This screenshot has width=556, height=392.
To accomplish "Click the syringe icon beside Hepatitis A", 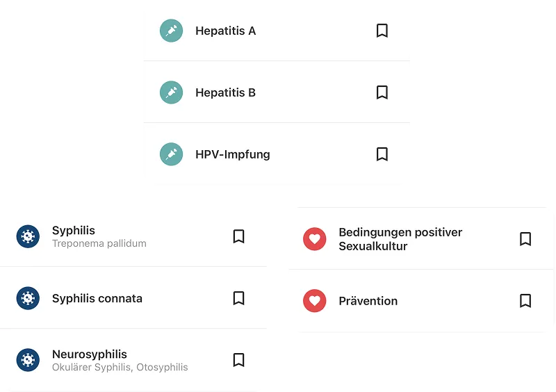I will (171, 31).
